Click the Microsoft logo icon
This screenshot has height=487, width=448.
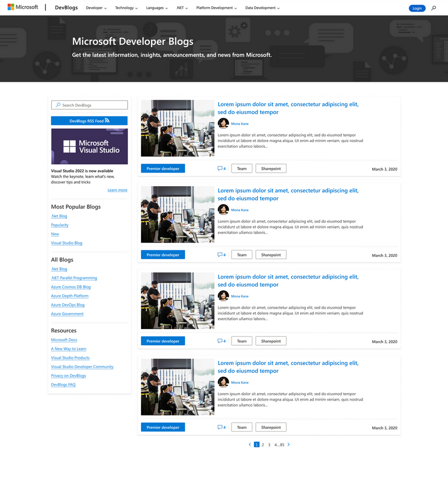tap(10, 7)
